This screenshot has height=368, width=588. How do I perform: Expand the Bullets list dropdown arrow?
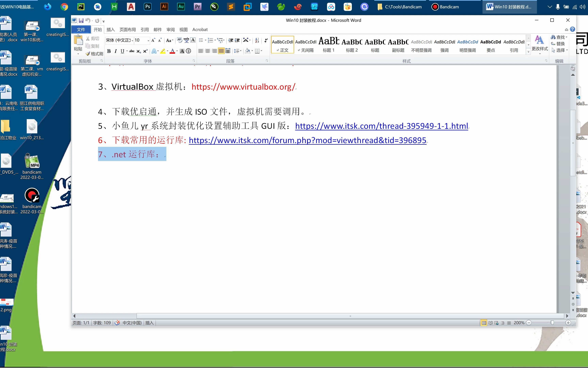tap(206, 40)
